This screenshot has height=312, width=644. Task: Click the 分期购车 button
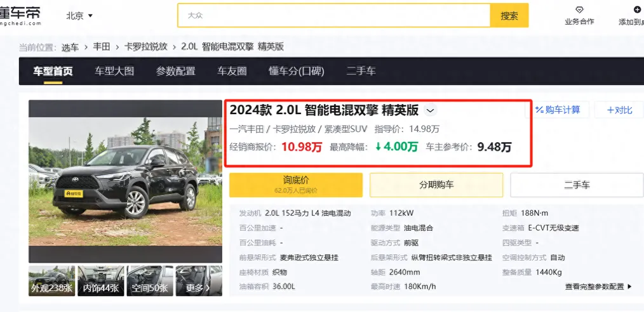(436, 185)
